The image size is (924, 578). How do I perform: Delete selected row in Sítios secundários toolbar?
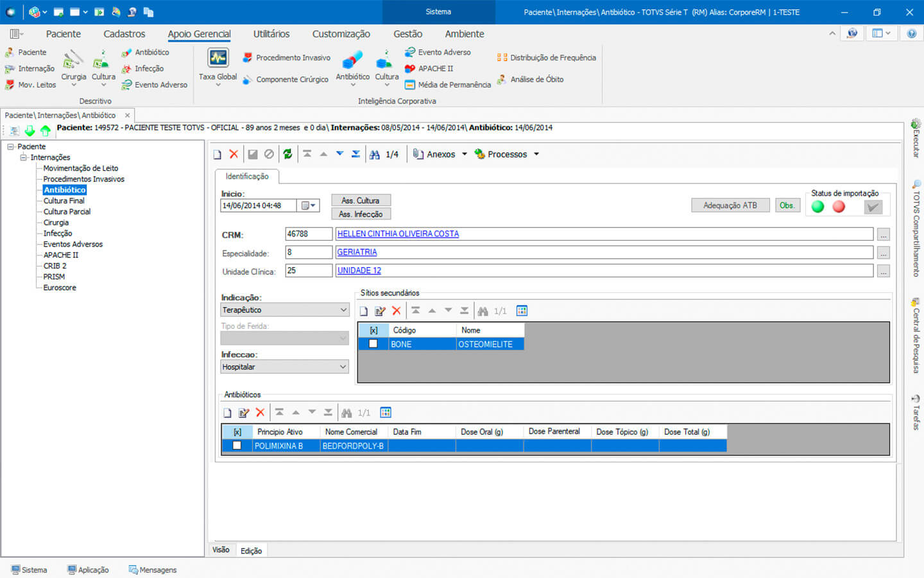[x=397, y=311]
